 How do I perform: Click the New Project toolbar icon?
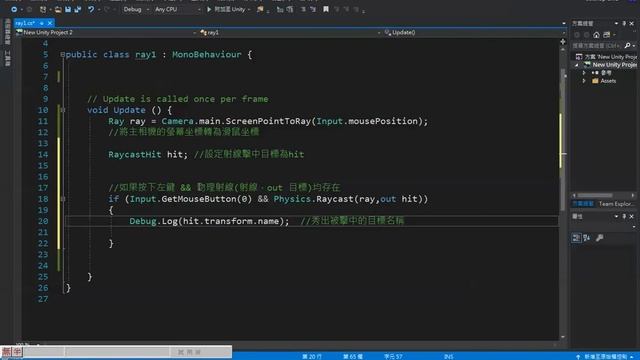tap(43, 9)
